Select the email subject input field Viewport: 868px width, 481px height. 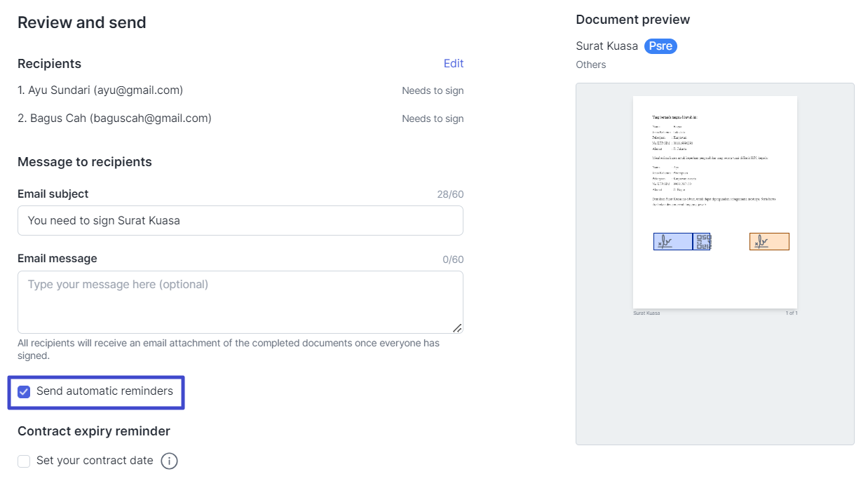click(x=240, y=220)
